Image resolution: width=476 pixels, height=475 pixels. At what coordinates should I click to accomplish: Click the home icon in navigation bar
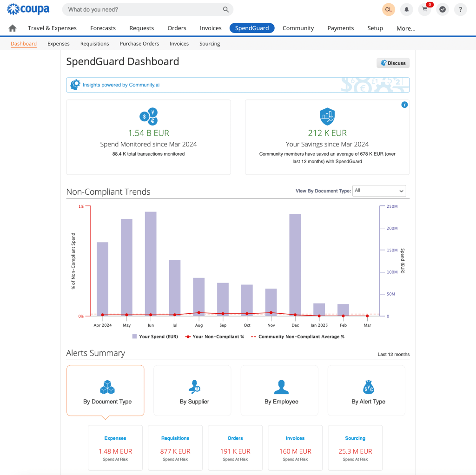click(x=13, y=28)
